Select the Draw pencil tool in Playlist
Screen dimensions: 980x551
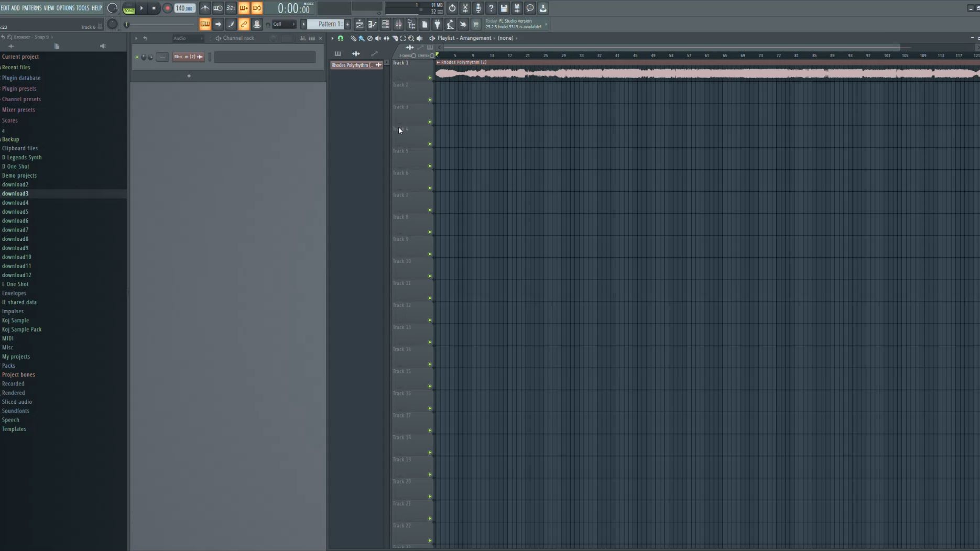click(x=353, y=38)
